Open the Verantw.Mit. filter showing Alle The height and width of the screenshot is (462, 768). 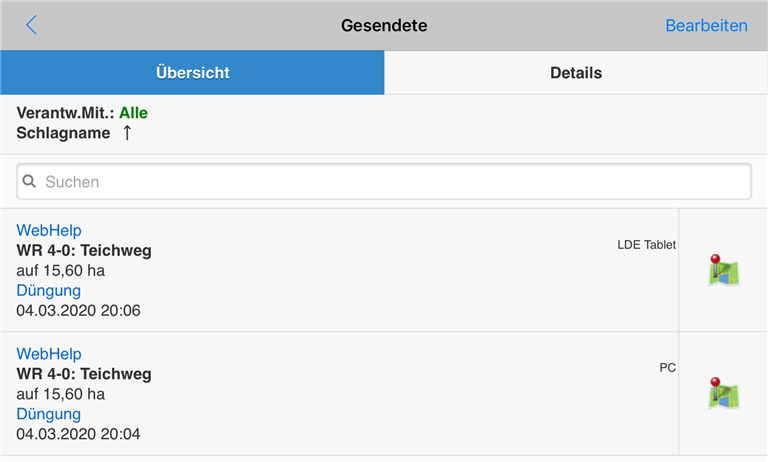[133, 113]
